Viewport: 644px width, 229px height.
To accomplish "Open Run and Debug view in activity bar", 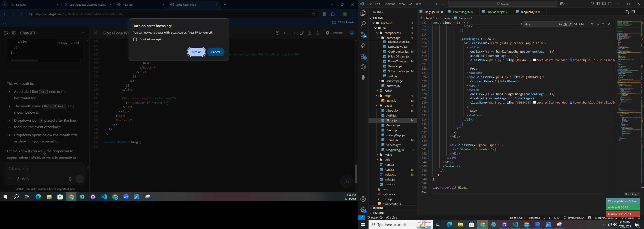I will tap(363, 45).
